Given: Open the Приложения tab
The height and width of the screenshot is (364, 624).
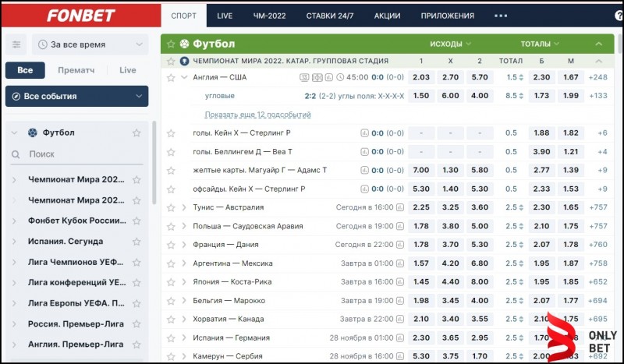Looking at the screenshot, I should pos(448,16).
